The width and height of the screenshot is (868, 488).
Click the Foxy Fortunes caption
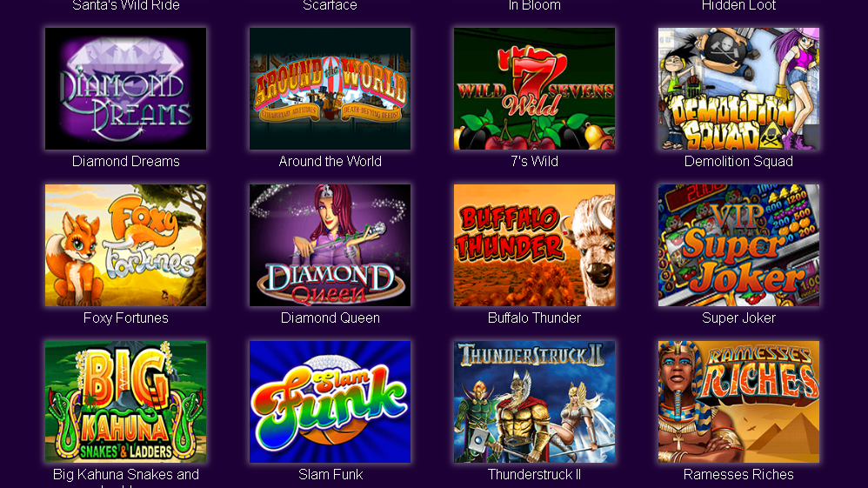(x=125, y=318)
